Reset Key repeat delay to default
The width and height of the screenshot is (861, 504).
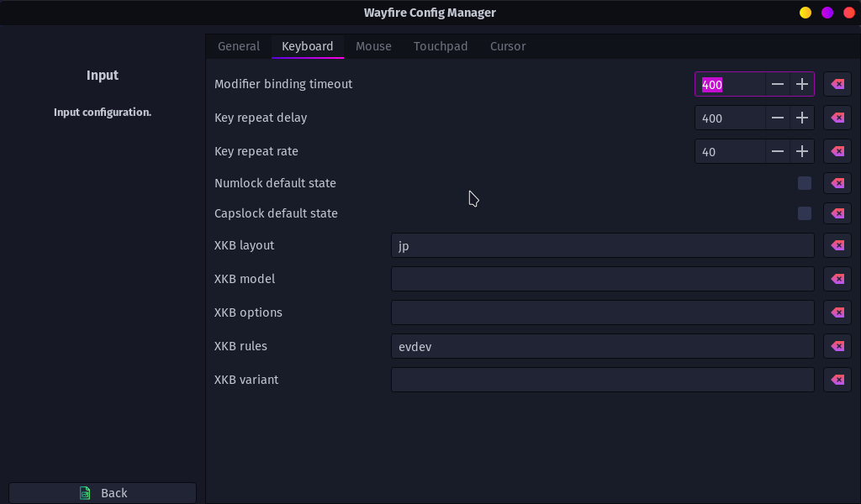[x=837, y=118]
